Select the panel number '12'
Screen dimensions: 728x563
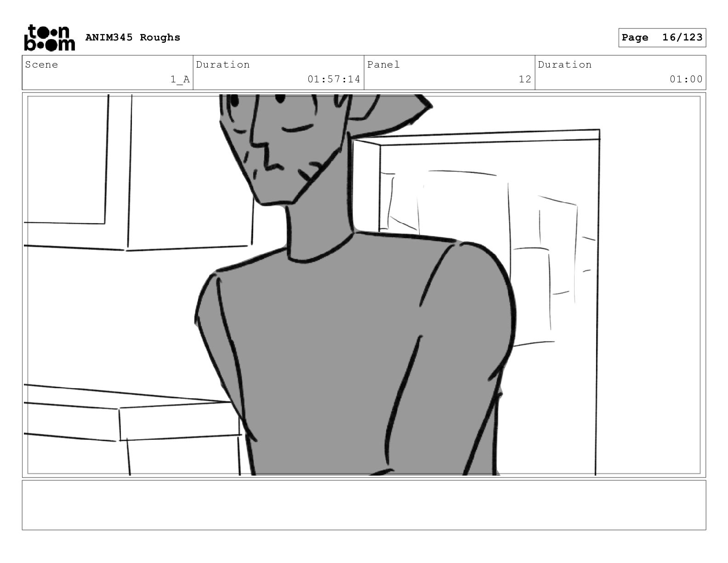coord(525,79)
